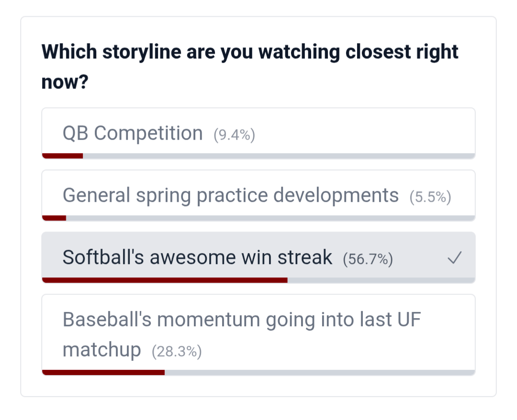Click the 9.4% result label
The height and width of the screenshot is (420, 517).
tap(234, 135)
